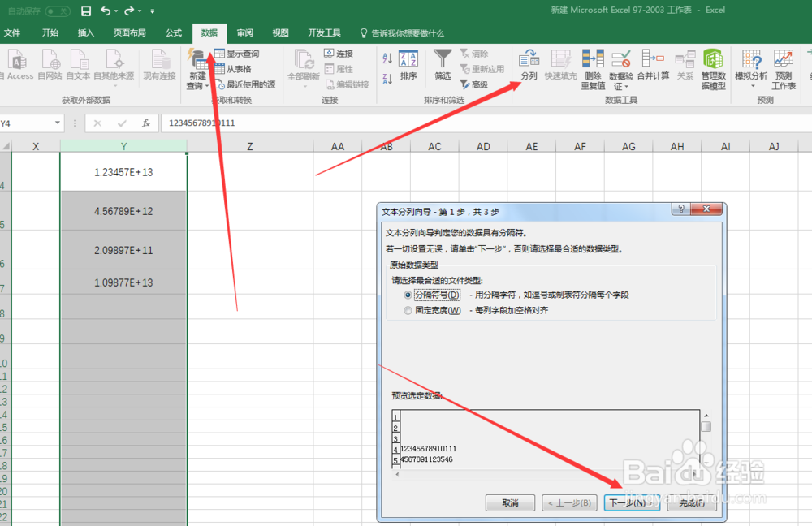Click the Save icon on Quick Access Toolbar
This screenshot has height=526, width=812.
click(87, 11)
